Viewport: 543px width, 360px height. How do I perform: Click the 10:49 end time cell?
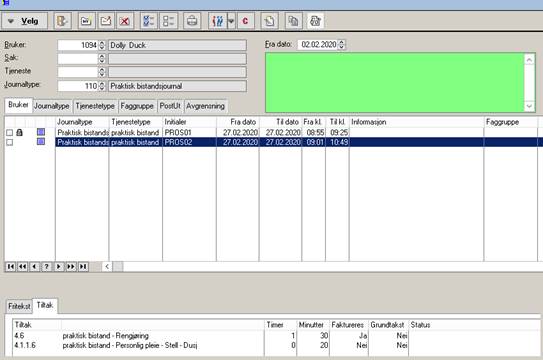point(338,142)
